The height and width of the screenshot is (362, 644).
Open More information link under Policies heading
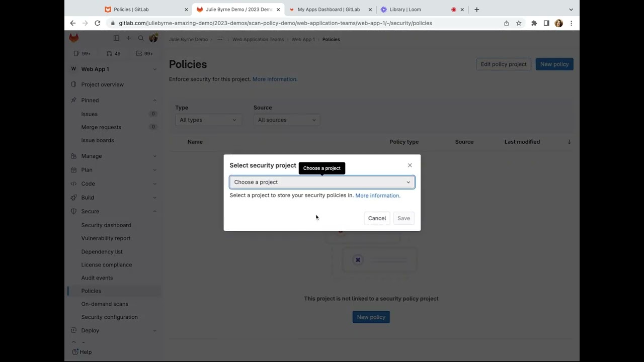275,79
